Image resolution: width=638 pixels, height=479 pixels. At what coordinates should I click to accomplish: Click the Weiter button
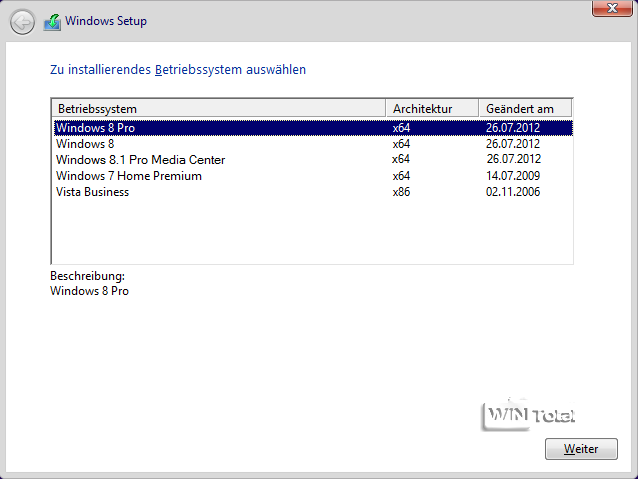pos(581,449)
